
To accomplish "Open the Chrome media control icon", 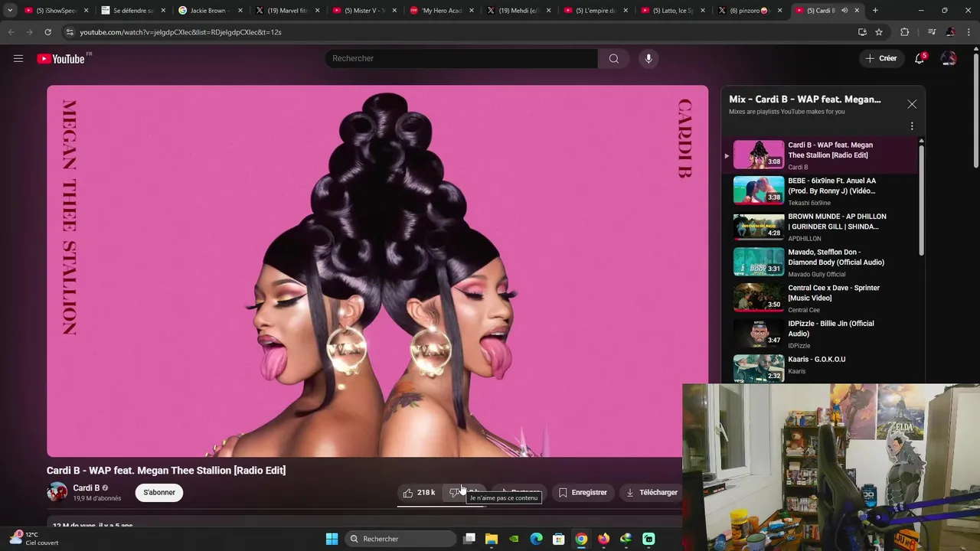I will pos(932,32).
